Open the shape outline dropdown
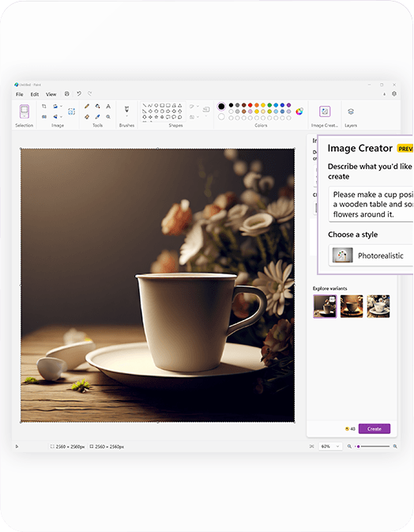414x532 pixels. [x=198, y=106]
